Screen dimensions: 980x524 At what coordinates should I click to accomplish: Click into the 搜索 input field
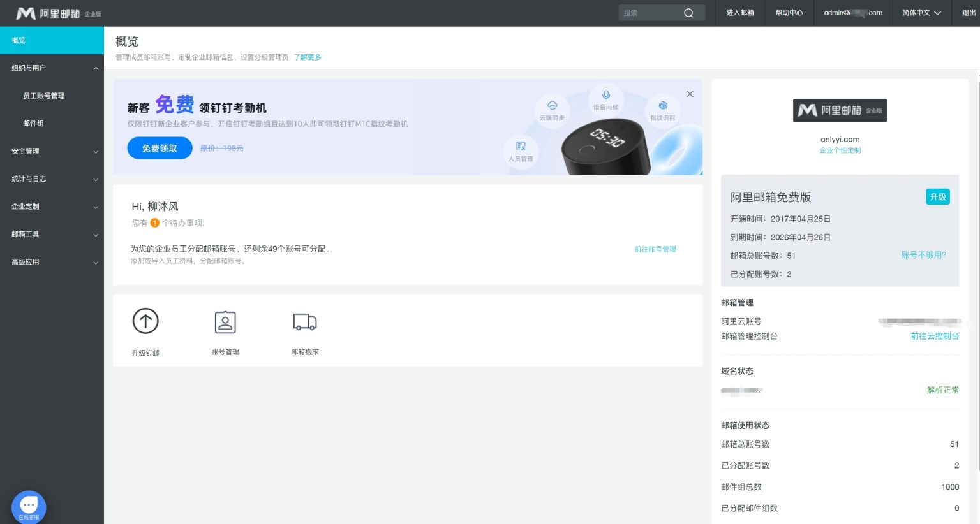click(x=650, y=13)
